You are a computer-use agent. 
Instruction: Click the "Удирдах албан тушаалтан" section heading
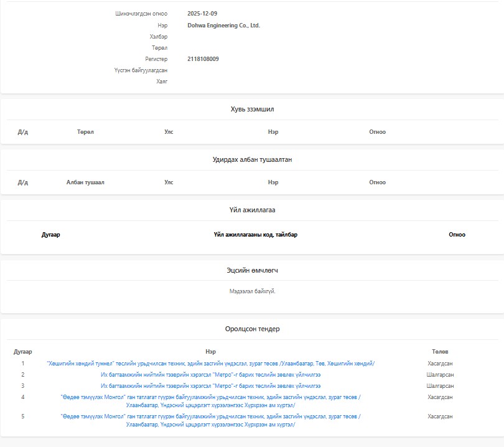(253, 159)
